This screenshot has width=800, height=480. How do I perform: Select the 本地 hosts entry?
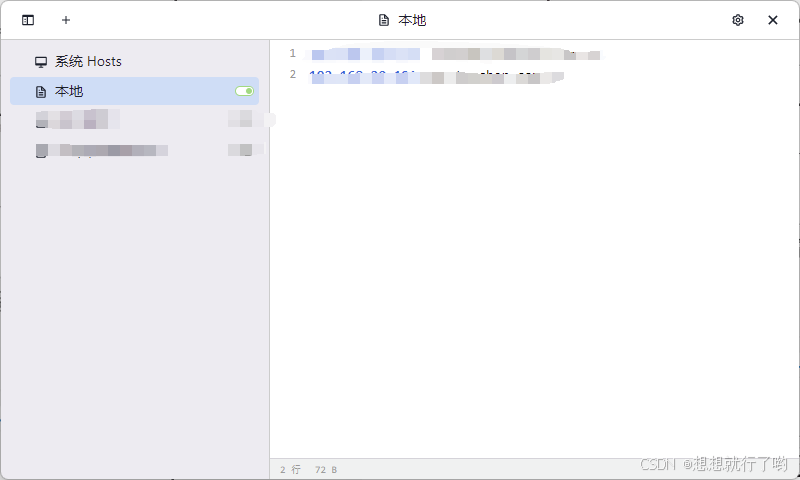pyautogui.click(x=134, y=91)
